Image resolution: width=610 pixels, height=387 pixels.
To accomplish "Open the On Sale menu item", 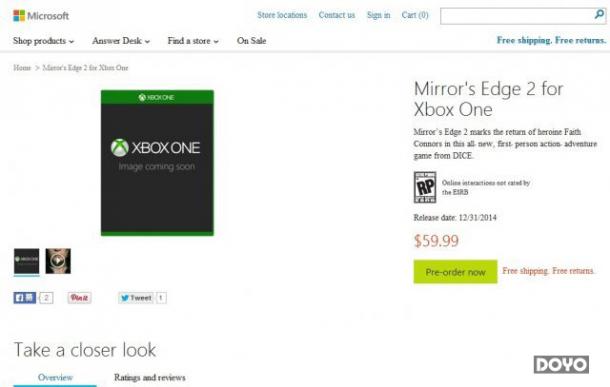I will tap(251, 41).
